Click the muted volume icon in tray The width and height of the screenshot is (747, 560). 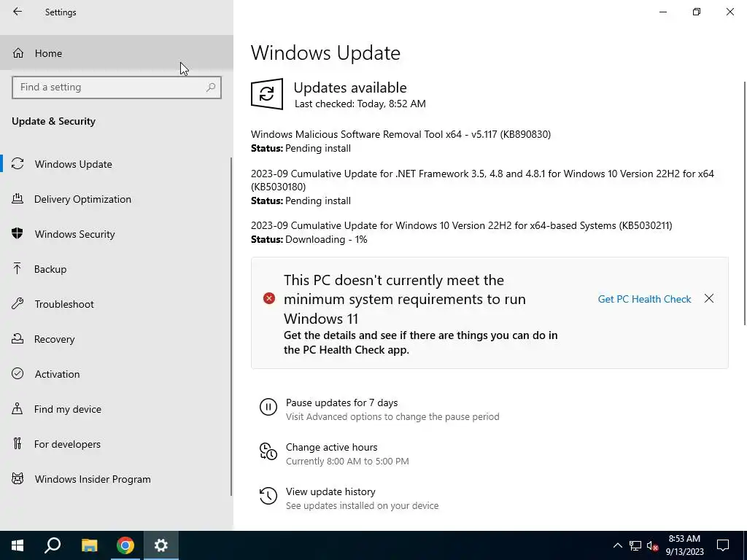pyautogui.click(x=652, y=545)
